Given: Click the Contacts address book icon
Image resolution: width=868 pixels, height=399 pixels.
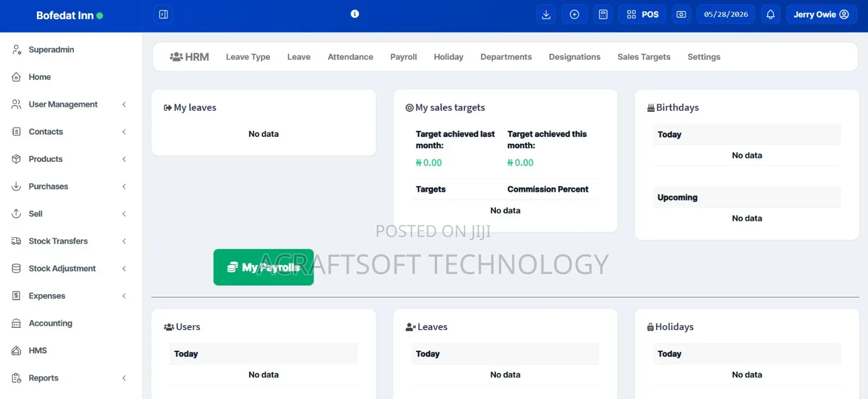Looking at the screenshot, I should pos(17,132).
